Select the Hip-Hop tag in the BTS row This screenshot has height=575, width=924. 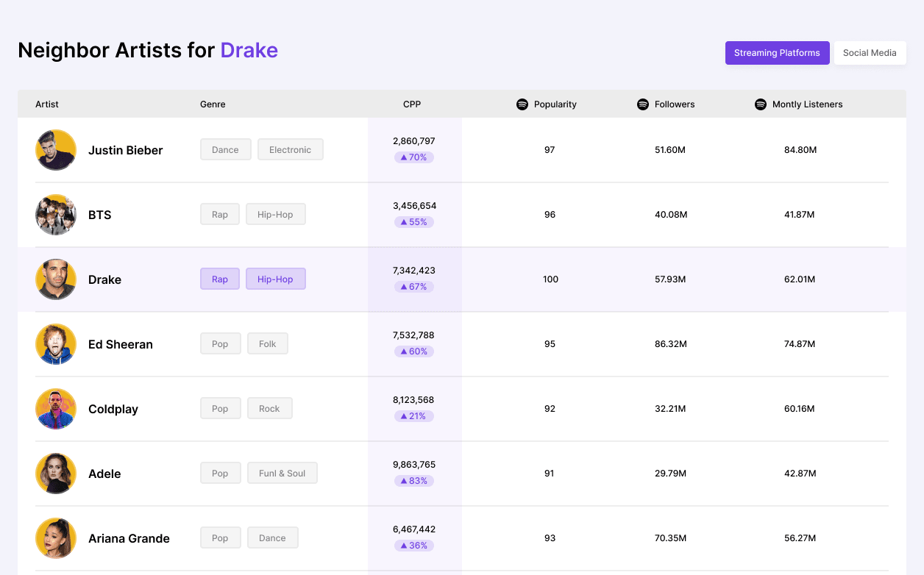(x=275, y=215)
